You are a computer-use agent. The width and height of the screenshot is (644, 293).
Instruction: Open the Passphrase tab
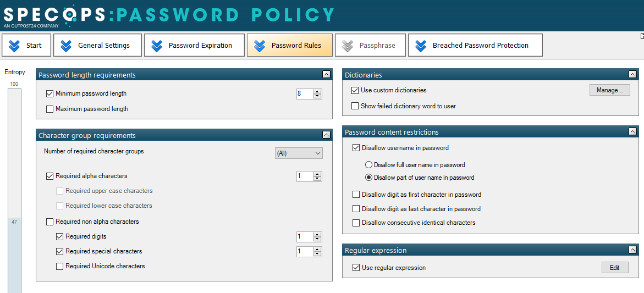coord(370,45)
